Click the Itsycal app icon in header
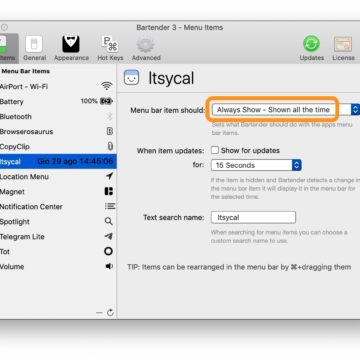This screenshot has width=360, height=360. 131,78
